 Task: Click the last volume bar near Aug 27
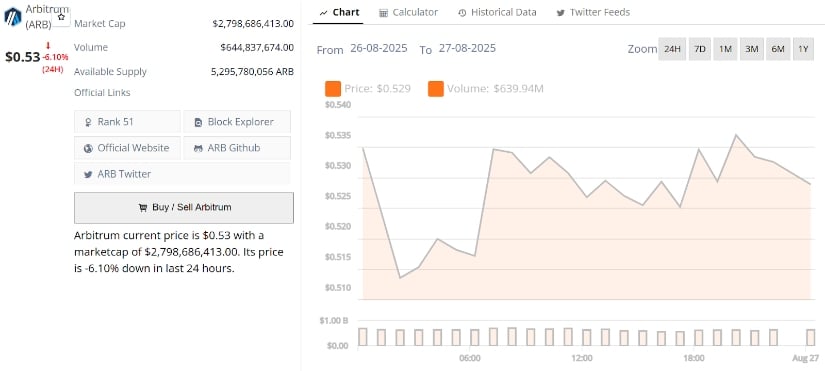[x=811, y=337]
